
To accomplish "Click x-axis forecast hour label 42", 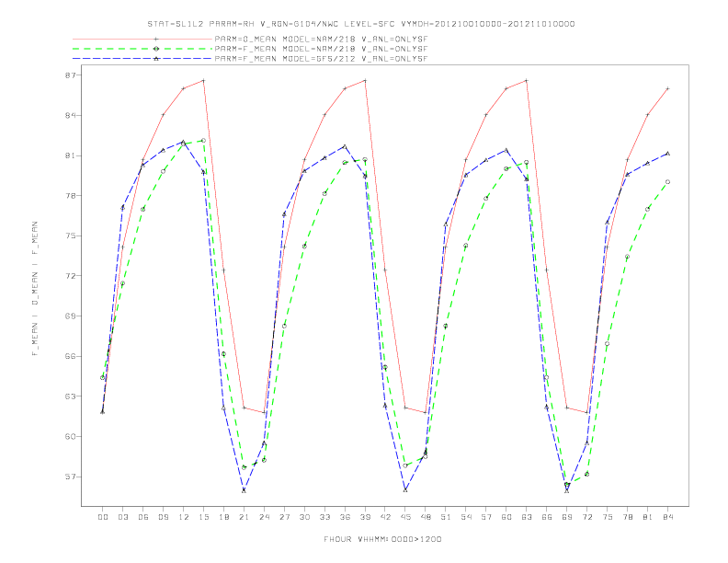I will coord(385,517).
